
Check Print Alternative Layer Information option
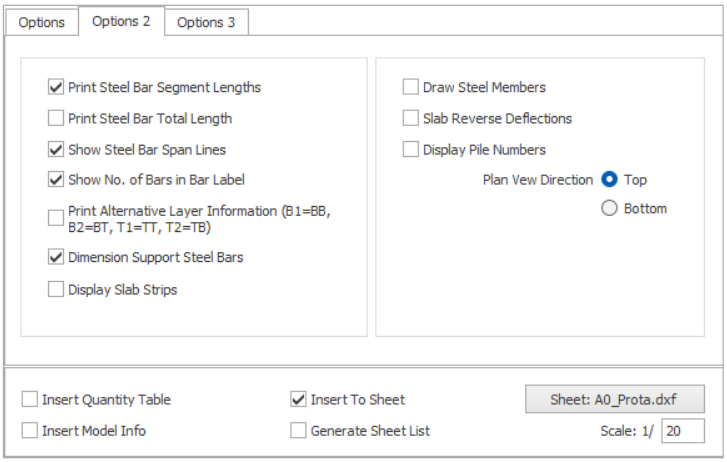[56, 218]
